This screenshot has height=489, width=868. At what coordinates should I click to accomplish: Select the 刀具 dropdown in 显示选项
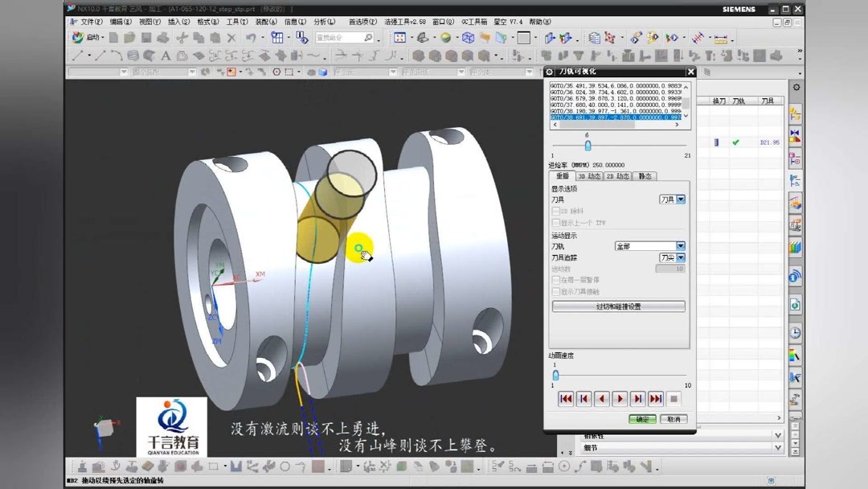(x=672, y=199)
